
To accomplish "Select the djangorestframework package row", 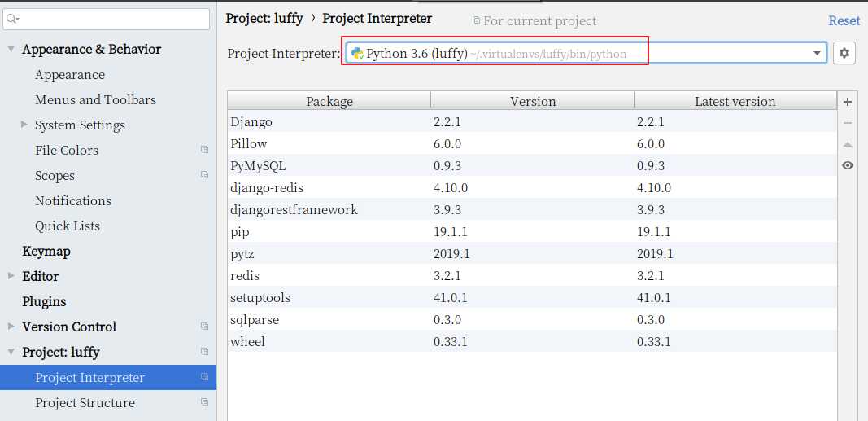I will [533, 209].
